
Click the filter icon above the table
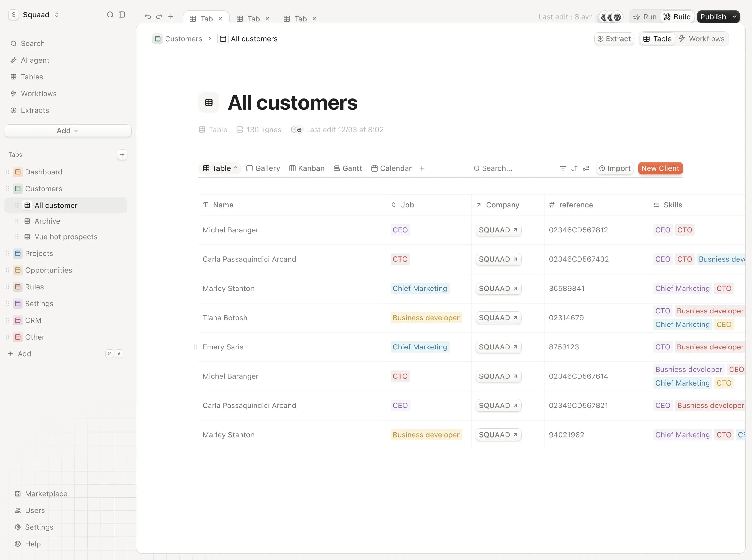point(562,168)
